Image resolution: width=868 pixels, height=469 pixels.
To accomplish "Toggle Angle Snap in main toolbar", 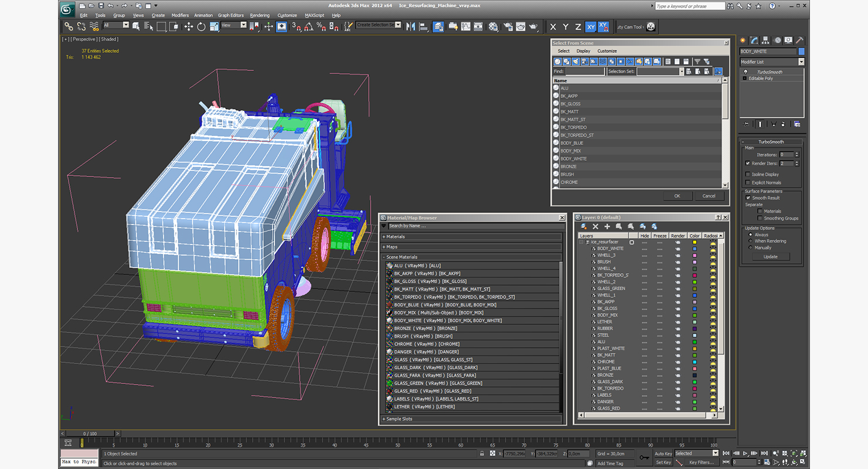I will 308,26.
